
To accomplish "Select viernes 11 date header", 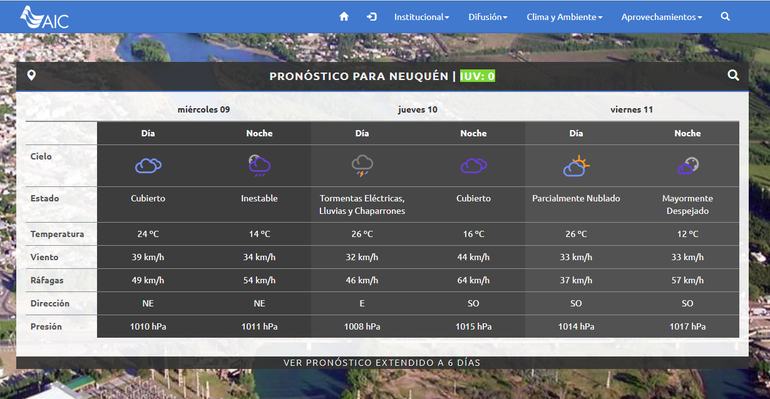I will [x=632, y=109].
